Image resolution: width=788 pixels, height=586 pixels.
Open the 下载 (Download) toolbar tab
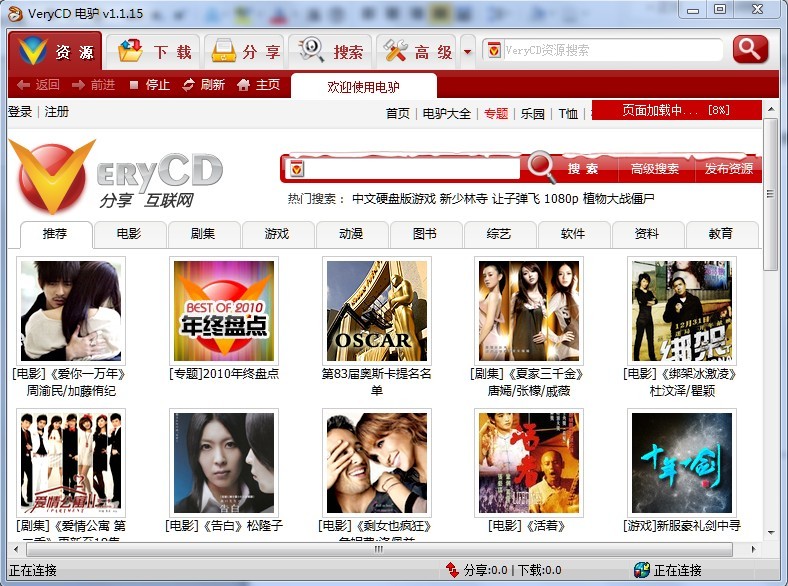[x=153, y=52]
